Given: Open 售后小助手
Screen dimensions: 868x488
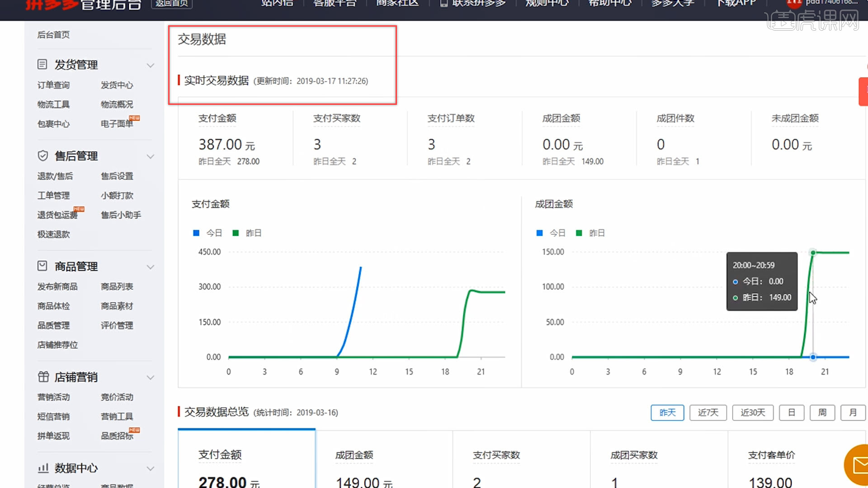Looking at the screenshot, I should point(121,215).
